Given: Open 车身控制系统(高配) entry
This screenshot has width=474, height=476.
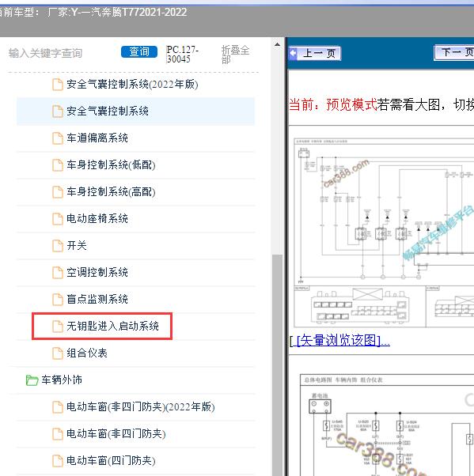Looking at the screenshot, I should (111, 191).
